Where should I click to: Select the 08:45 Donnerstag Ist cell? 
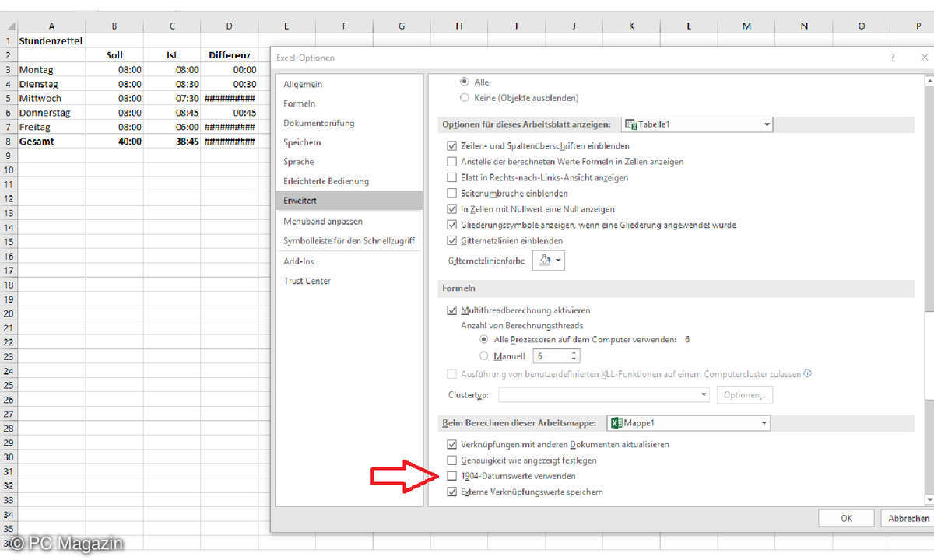pyautogui.click(x=172, y=113)
